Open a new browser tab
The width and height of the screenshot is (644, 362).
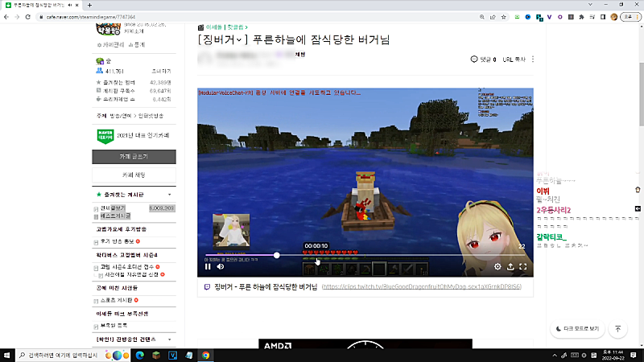89,5
